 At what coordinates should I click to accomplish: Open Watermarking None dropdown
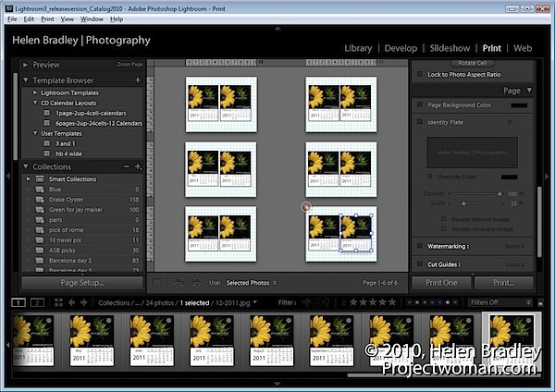click(515, 246)
